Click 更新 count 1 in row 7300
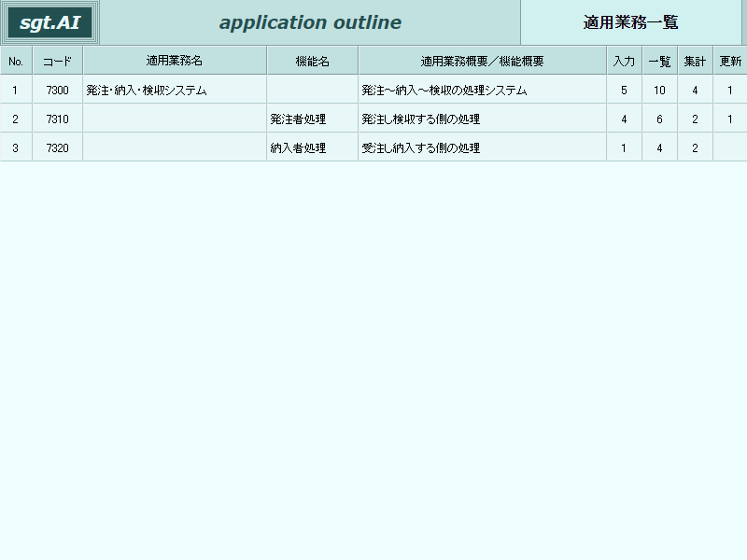Image resolution: width=747 pixels, height=560 pixels. click(x=730, y=90)
